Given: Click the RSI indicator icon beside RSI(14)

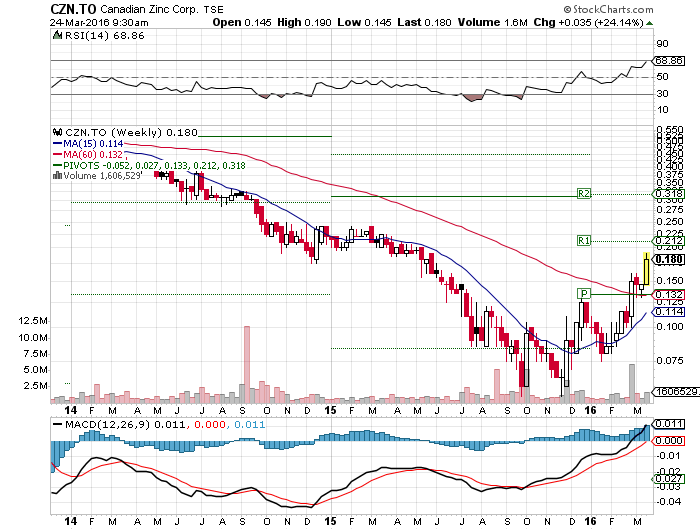Looking at the screenshot, I should [x=57, y=35].
